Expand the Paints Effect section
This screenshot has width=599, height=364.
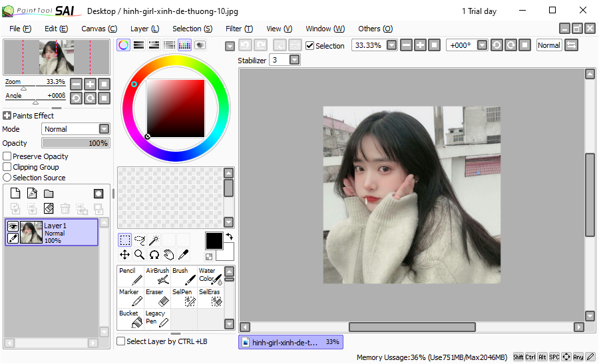point(7,115)
